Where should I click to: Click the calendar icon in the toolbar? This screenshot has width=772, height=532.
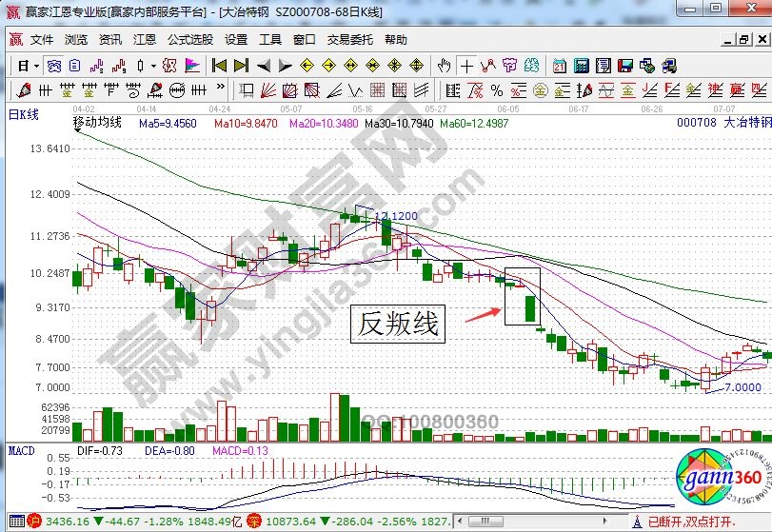click(x=558, y=66)
